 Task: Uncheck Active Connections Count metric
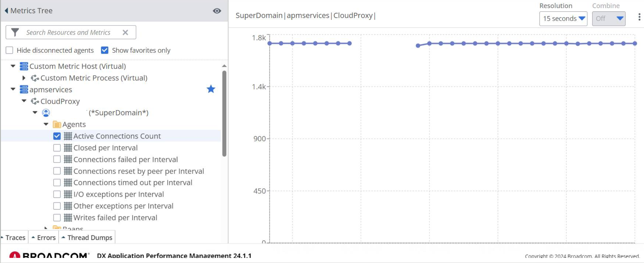pos(57,136)
